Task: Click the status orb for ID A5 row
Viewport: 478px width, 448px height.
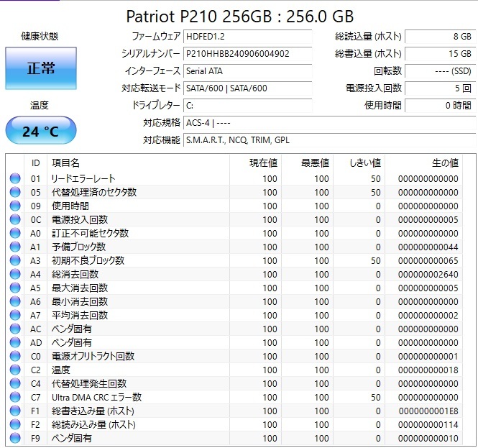Action: [x=15, y=288]
